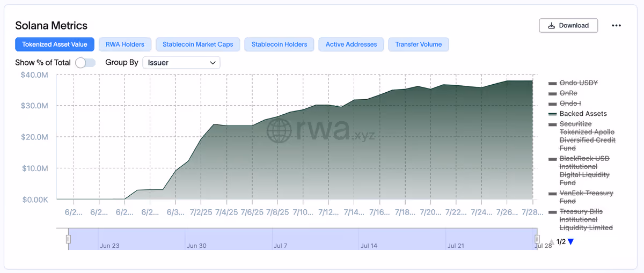
Task: Click the $30.0M y-axis label
Action: [34, 106]
